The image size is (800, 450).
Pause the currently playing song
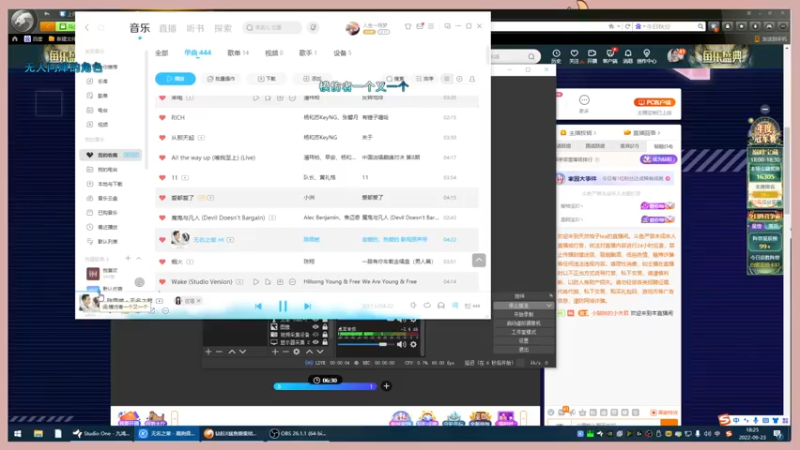coord(283,306)
